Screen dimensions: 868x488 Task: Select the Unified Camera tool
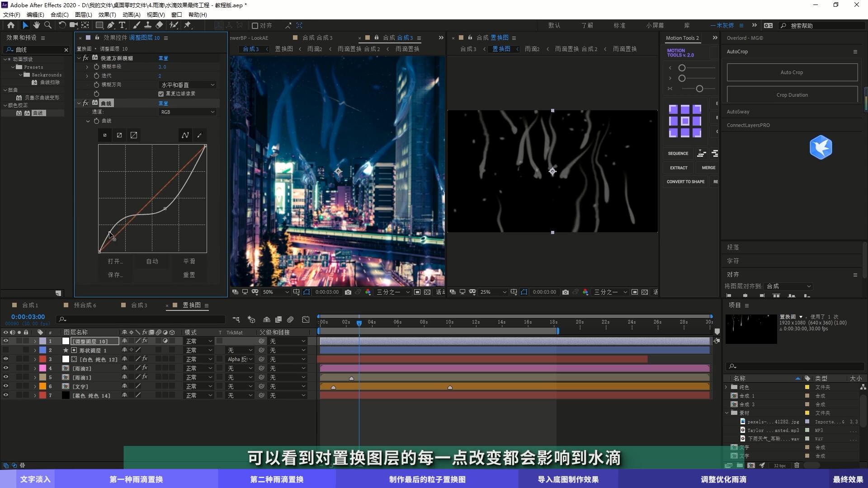point(73,25)
